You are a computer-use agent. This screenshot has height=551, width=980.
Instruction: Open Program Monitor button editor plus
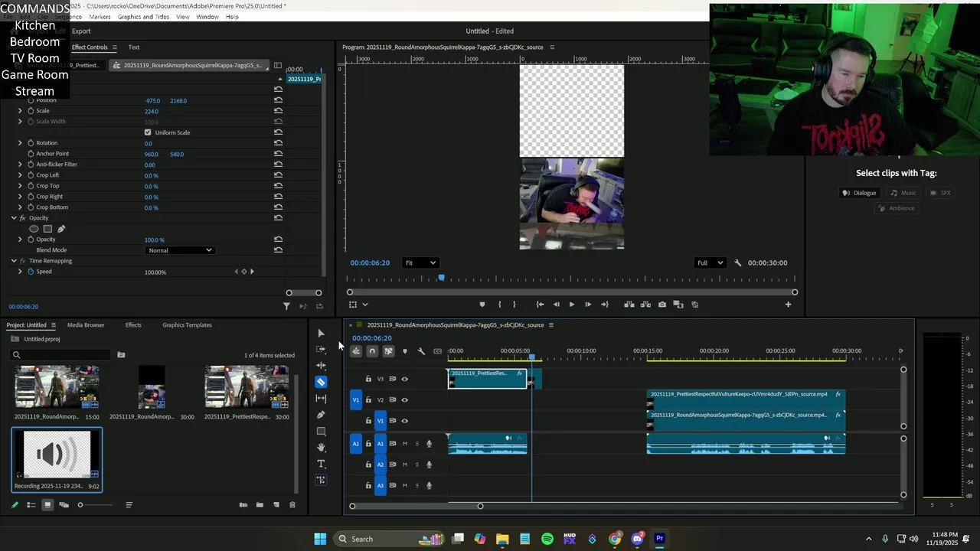point(788,305)
